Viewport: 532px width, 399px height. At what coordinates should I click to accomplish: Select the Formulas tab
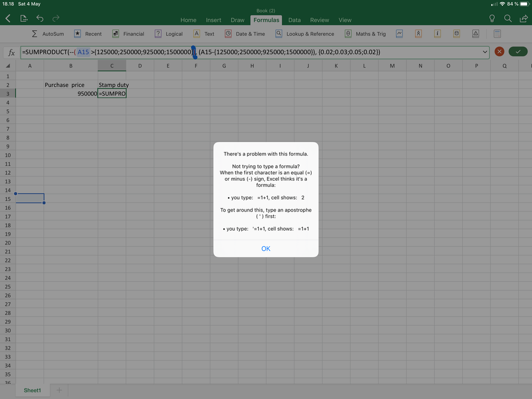pos(266,20)
